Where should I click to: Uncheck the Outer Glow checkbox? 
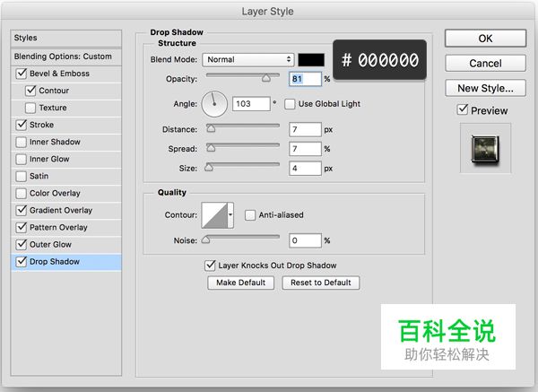pyautogui.click(x=22, y=244)
